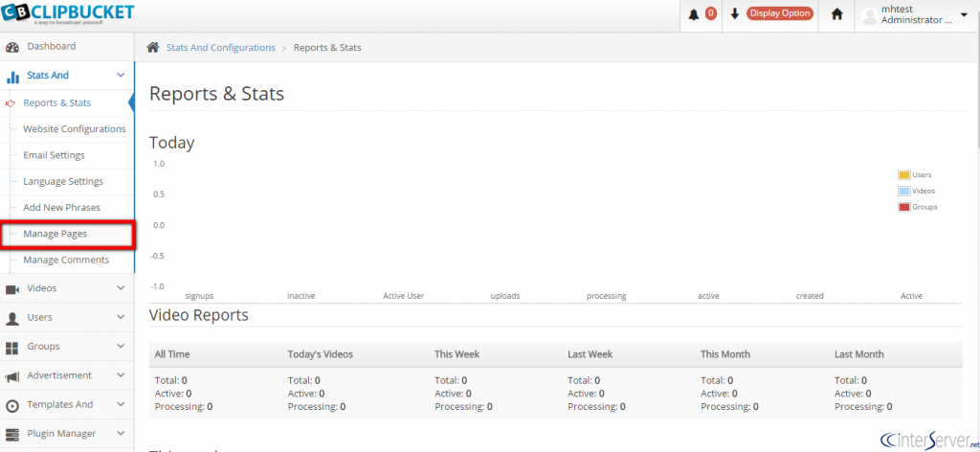Click the Groups legend label
The height and width of the screenshot is (452, 980).
(x=924, y=207)
